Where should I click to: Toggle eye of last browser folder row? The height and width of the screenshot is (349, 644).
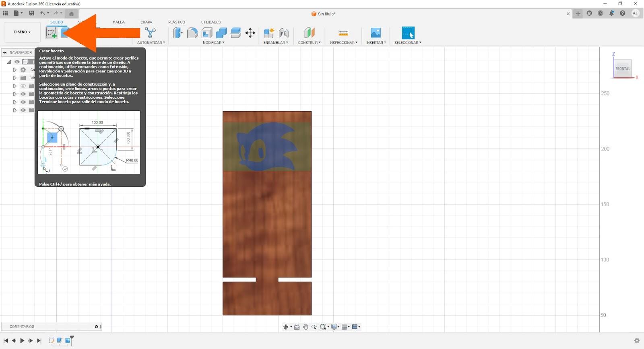[x=23, y=110]
